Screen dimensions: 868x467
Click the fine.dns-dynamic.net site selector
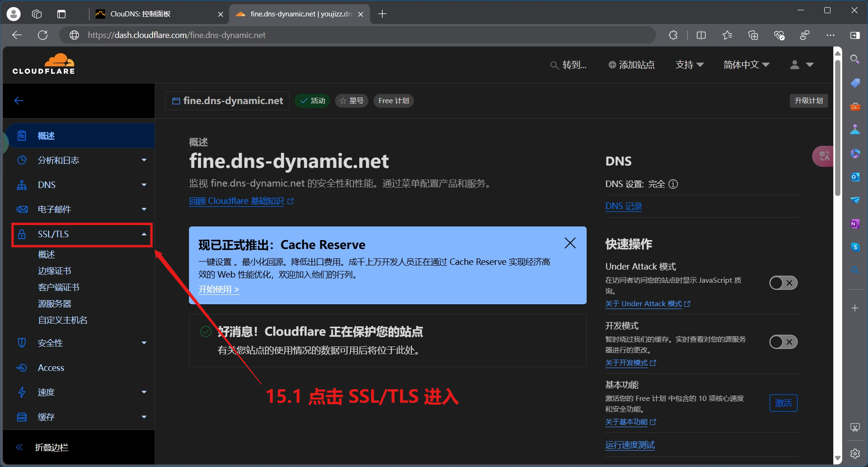227,101
